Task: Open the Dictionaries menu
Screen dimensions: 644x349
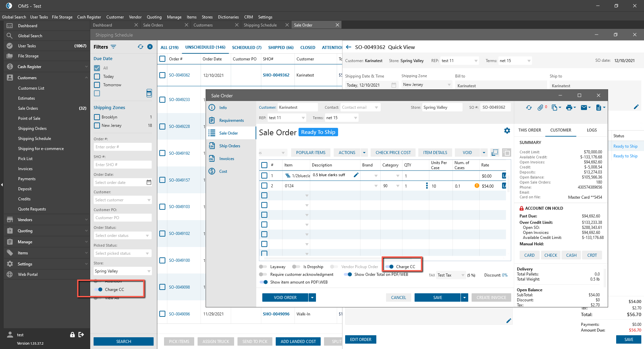Action: (228, 17)
